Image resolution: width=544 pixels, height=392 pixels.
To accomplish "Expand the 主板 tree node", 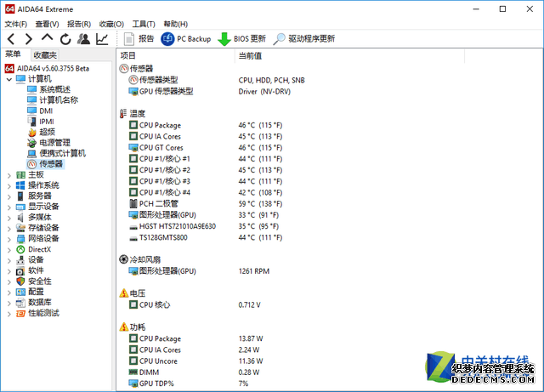I will pos(9,175).
